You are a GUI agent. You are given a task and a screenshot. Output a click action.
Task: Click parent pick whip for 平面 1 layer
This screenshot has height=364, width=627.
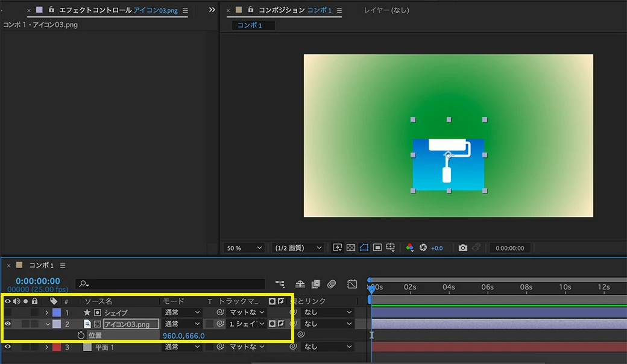(293, 347)
